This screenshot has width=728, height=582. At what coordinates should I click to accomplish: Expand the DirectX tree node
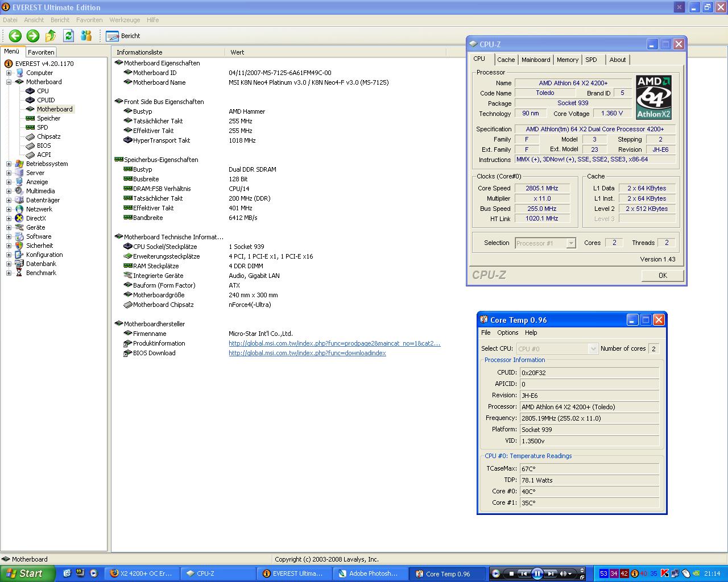[9, 218]
